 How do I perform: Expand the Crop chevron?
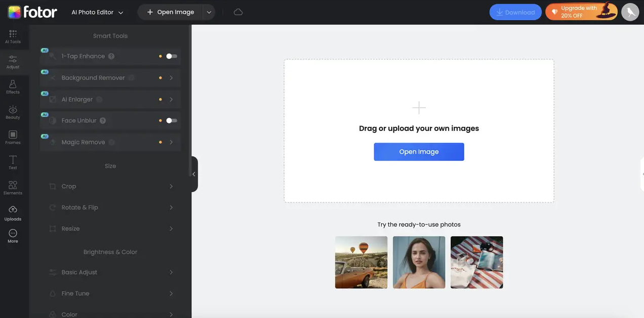point(171,187)
